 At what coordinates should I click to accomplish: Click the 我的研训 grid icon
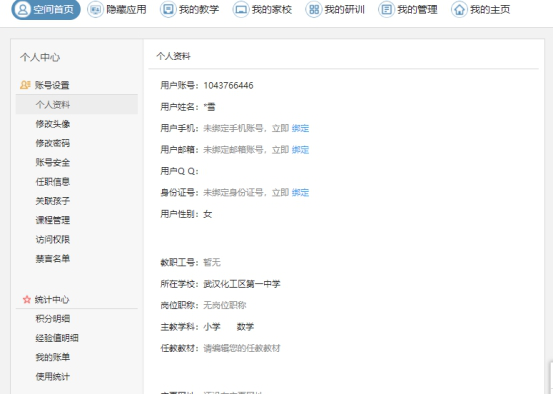[x=313, y=10]
